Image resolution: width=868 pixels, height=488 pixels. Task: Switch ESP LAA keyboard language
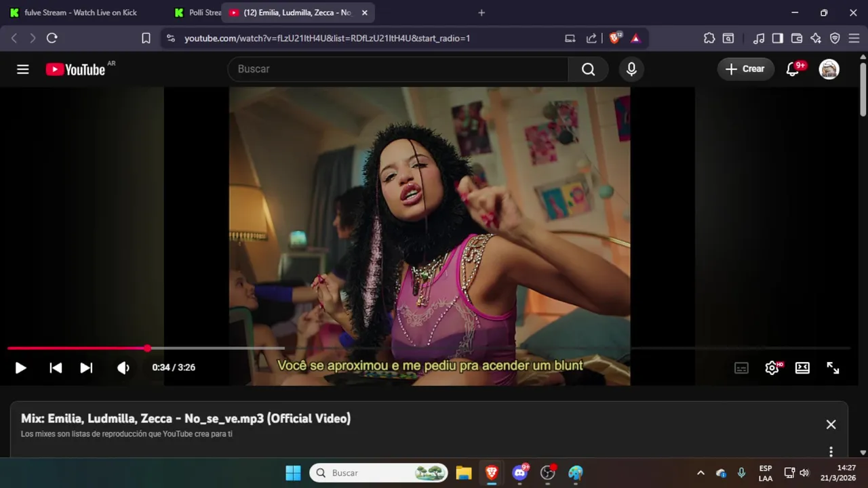point(766,473)
